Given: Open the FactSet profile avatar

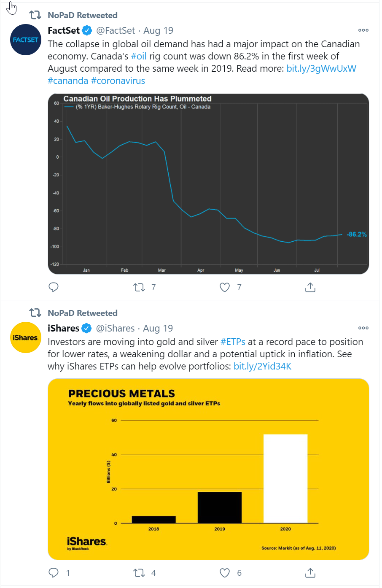Looking at the screenshot, I should coord(26,40).
